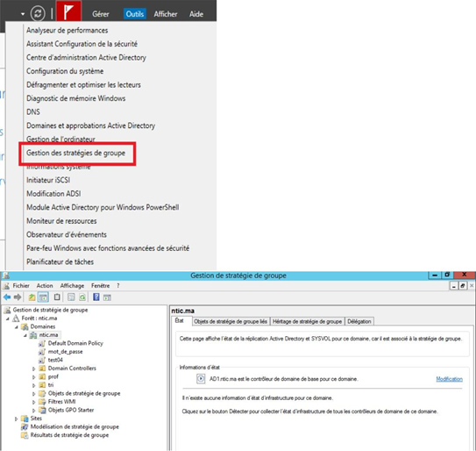This screenshot has width=476, height=451.
Task: Select Gestion des stratégies de groupe entry
Action: coord(76,153)
